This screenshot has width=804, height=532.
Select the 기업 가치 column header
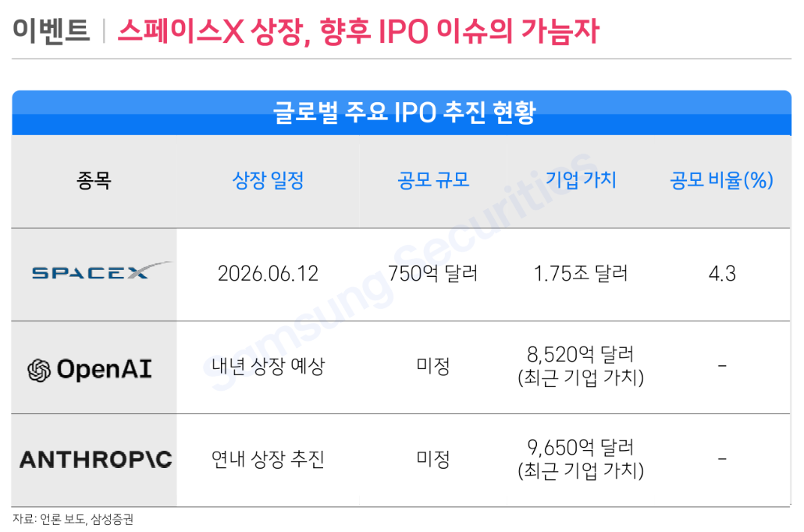click(x=581, y=179)
